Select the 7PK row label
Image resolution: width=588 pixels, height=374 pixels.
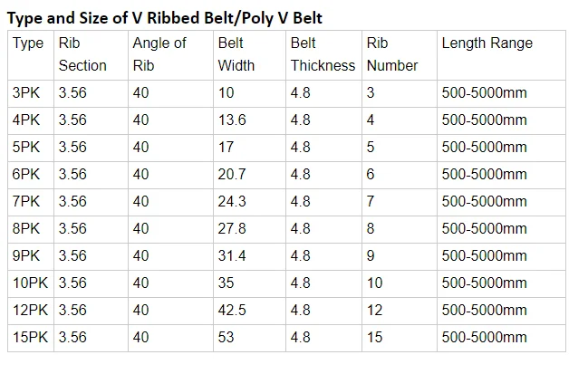coord(28,201)
